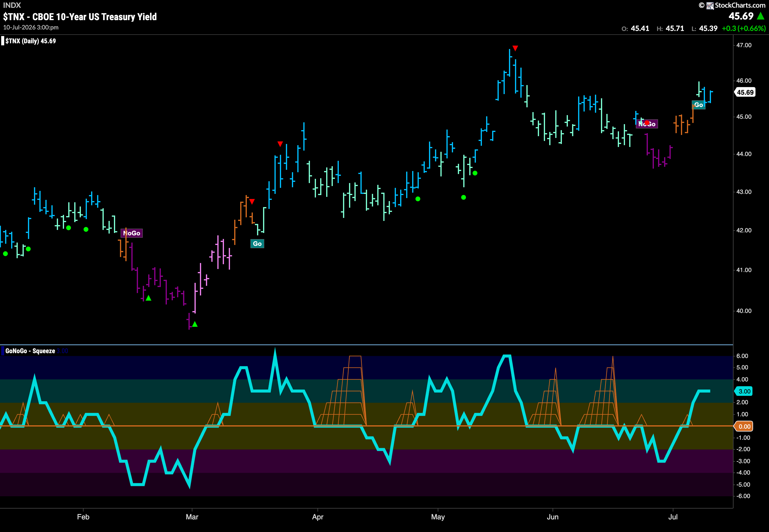Click the June NoGo label
Viewport: 769px width, 532px height.
click(647, 124)
